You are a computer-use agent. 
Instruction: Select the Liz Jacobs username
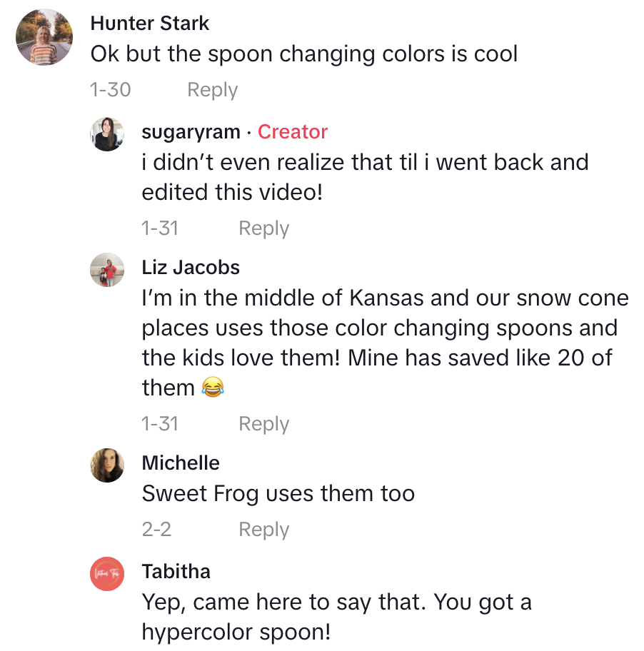tap(191, 268)
